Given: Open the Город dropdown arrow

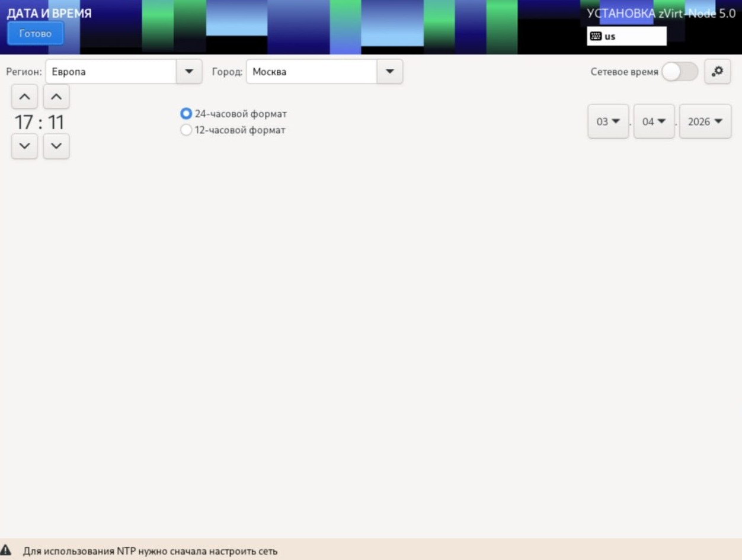Looking at the screenshot, I should tap(389, 72).
